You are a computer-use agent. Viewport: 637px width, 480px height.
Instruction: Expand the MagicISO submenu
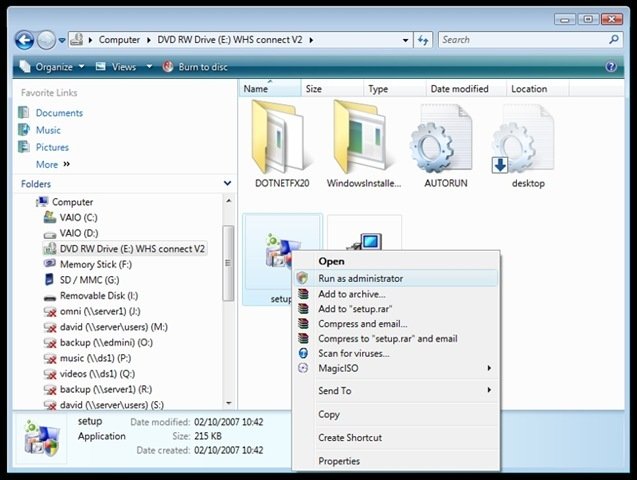coord(396,368)
